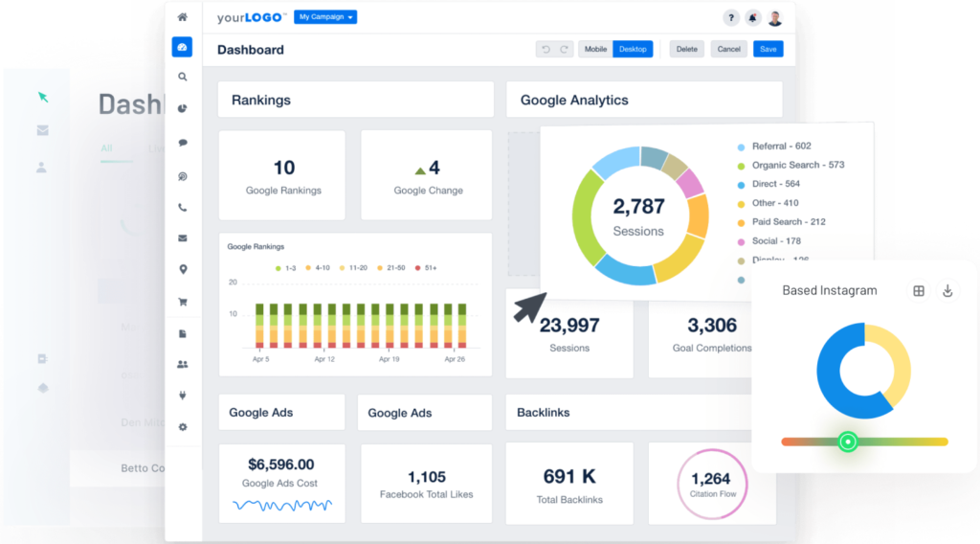The height and width of the screenshot is (544, 980).
Task: Show notifications via the bell icon
Action: pyautogui.click(x=752, y=18)
